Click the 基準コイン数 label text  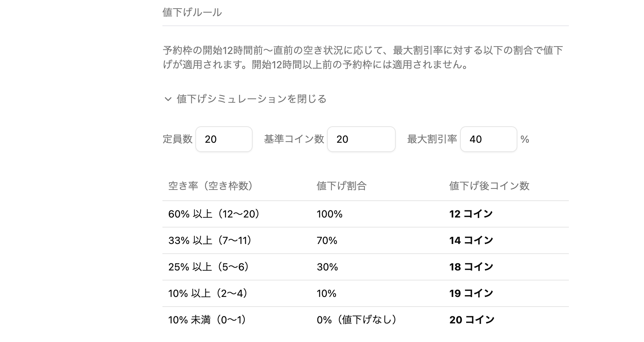point(294,139)
